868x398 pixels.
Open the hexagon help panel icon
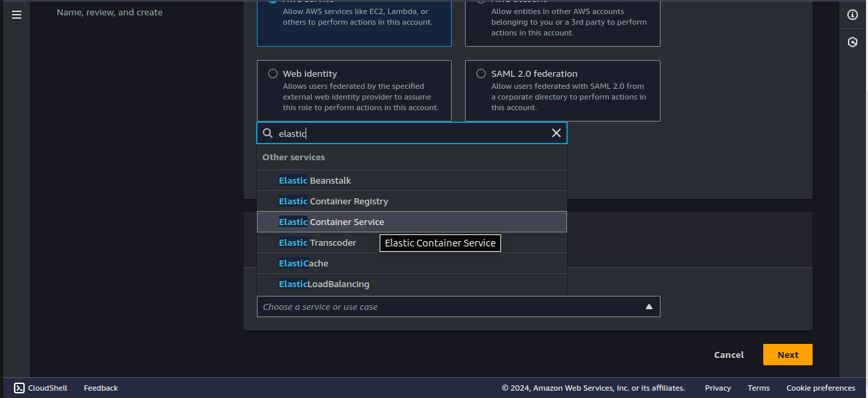click(x=852, y=42)
